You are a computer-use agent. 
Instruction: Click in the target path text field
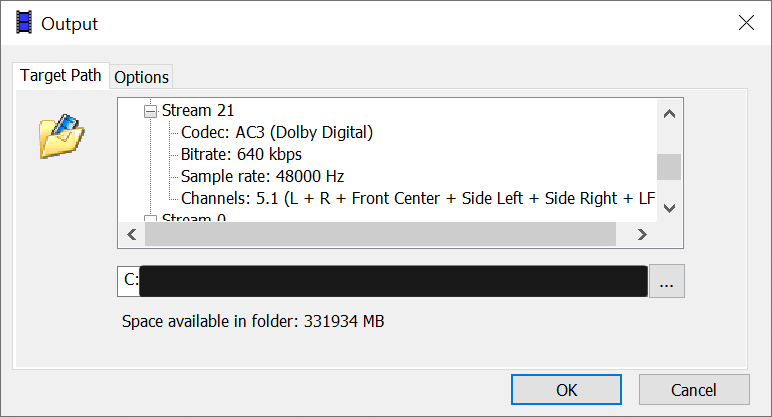click(x=390, y=282)
